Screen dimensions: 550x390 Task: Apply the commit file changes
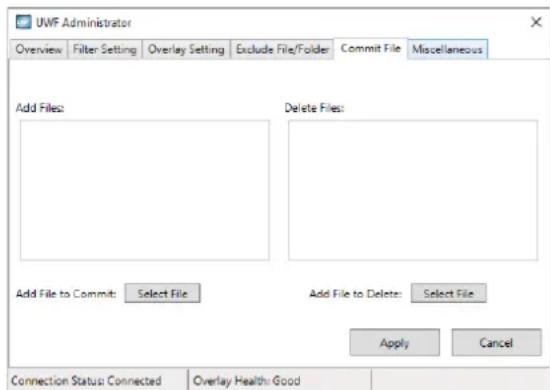pyautogui.click(x=395, y=343)
